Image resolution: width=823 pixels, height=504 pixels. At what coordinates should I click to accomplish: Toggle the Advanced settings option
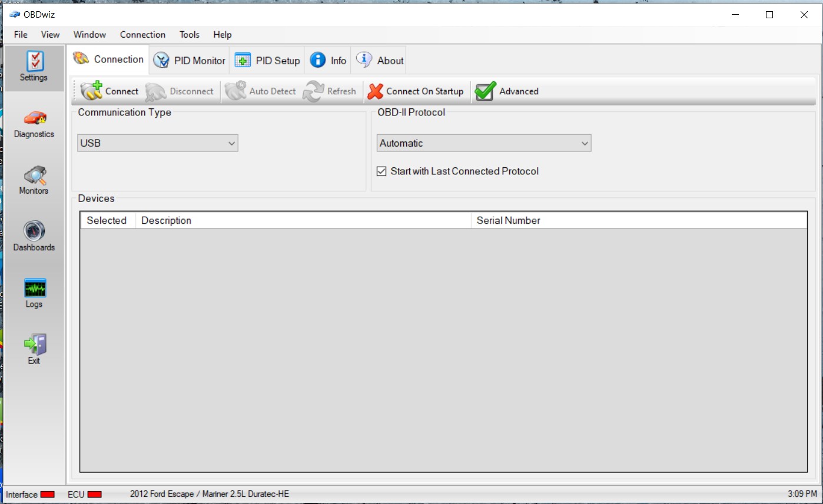click(x=507, y=91)
